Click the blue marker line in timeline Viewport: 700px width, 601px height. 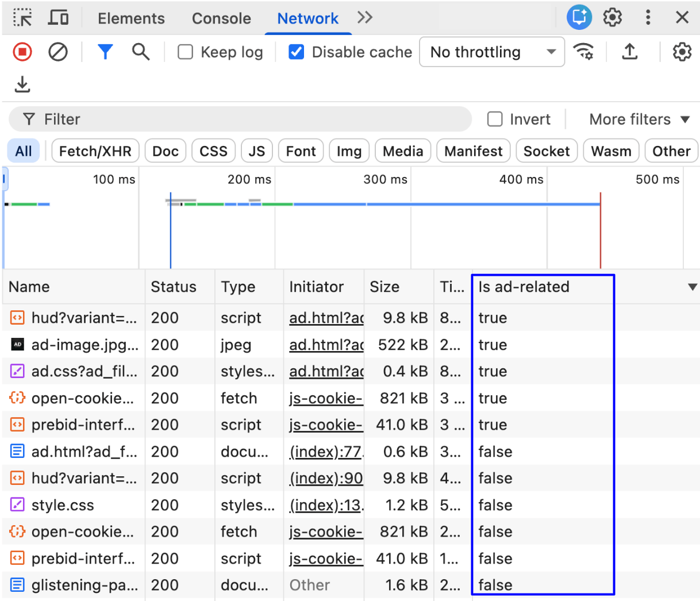pos(171,230)
